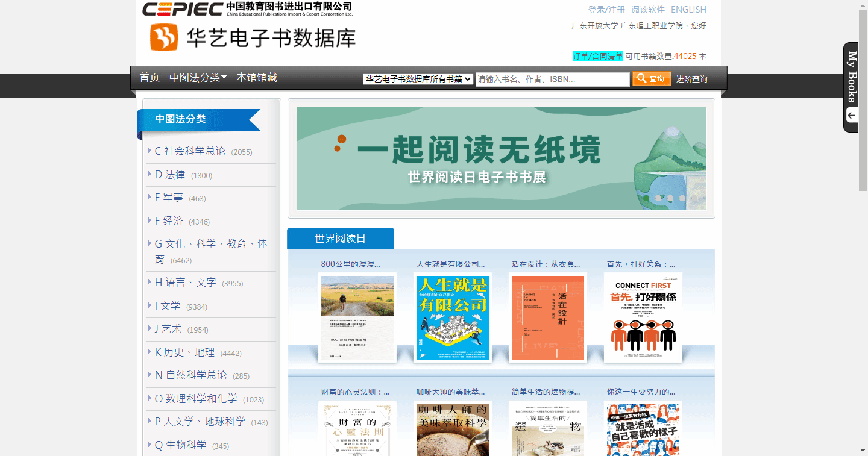Click the orange 华艺 database logo icon
This screenshot has width=868, height=456.
click(164, 37)
